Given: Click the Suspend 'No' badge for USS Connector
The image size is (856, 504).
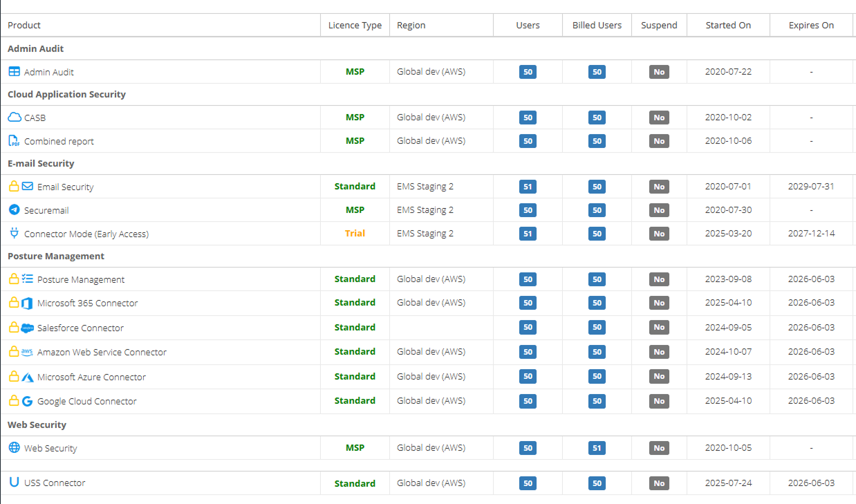Looking at the screenshot, I should 659,483.
